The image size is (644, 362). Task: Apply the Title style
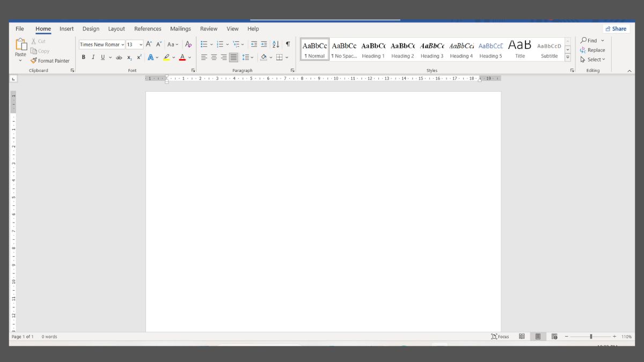(x=520, y=49)
